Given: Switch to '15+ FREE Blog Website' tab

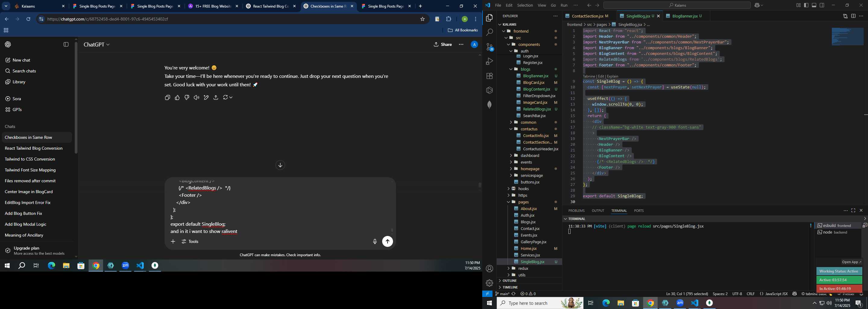Looking at the screenshot, I should pyautogui.click(x=213, y=6).
